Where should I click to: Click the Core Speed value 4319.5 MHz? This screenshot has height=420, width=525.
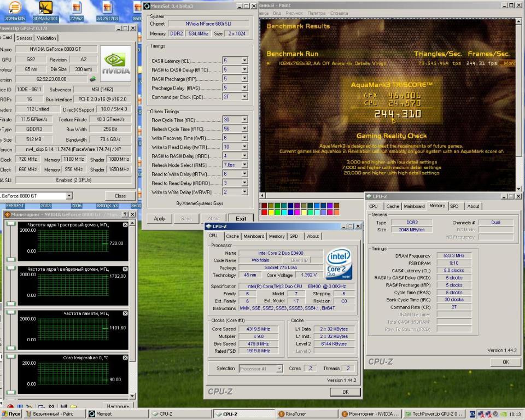pos(258,329)
